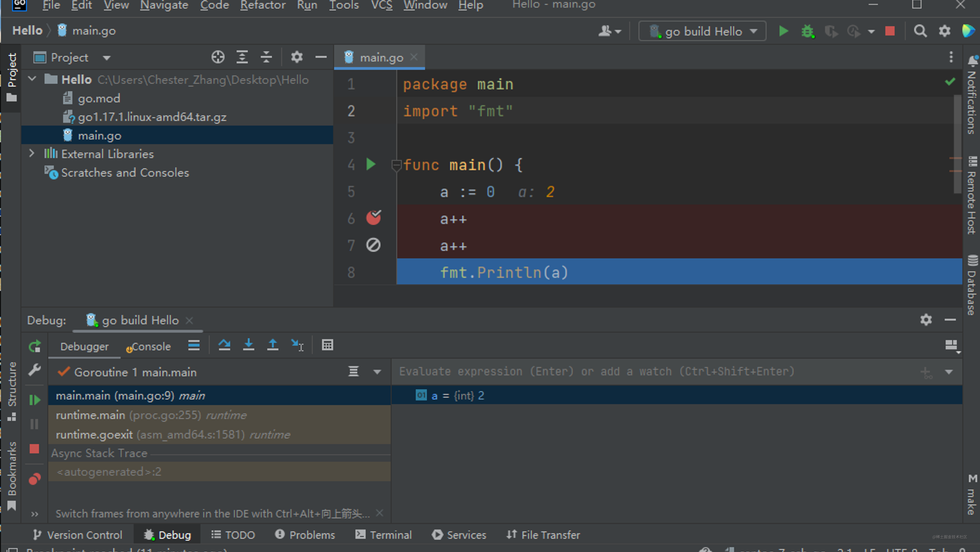The width and height of the screenshot is (980, 552).
Task: Open the Terminal tool window
Action: click(x=383, y=535)
